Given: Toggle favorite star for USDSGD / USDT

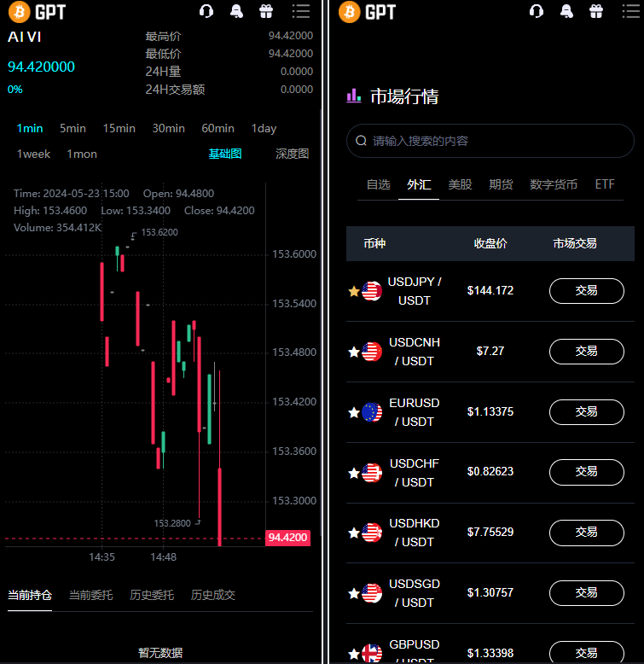Looking at the screenshot, I should [x=354, y=594].
